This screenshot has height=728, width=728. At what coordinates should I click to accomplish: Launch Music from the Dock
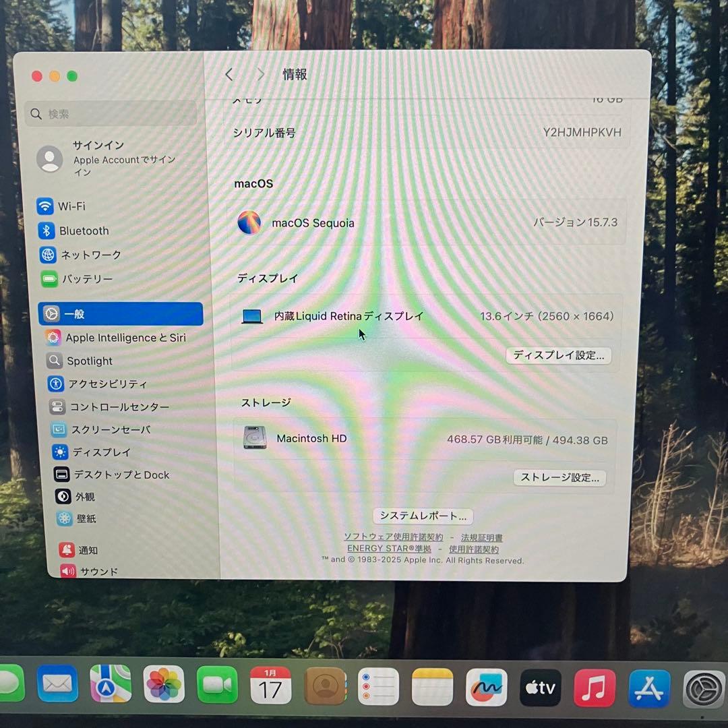tap(594, 686)
